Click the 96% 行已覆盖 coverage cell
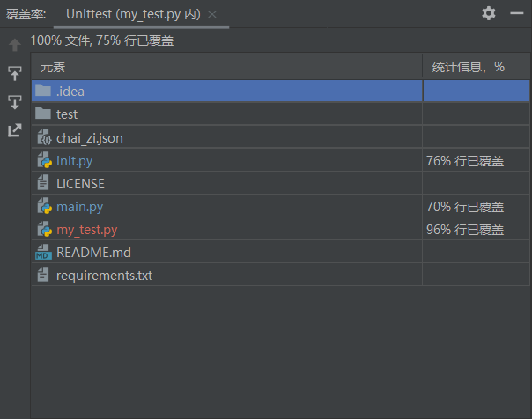This screenshot has width=532, height=419. click(467, 230)
